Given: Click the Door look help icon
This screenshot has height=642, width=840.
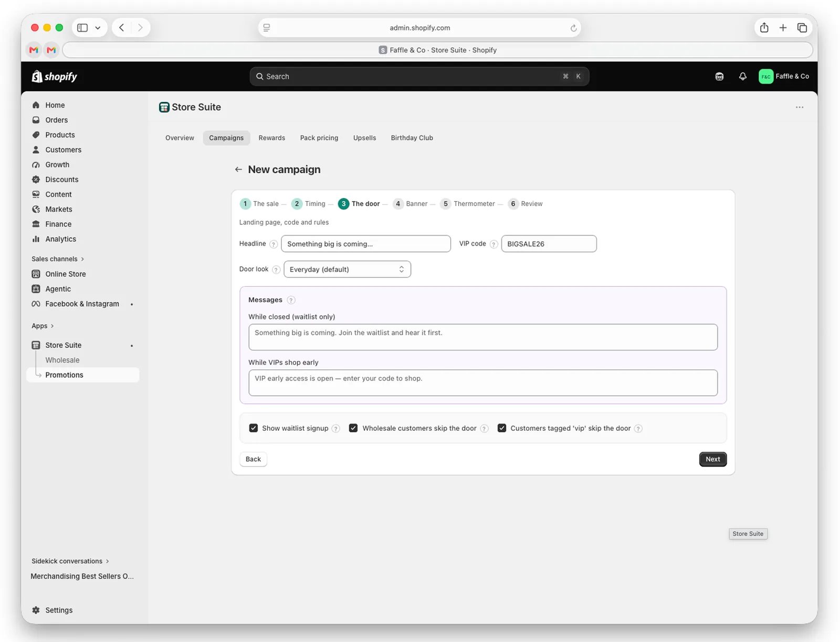Looking at the screenshot, I should pos(276,270).
